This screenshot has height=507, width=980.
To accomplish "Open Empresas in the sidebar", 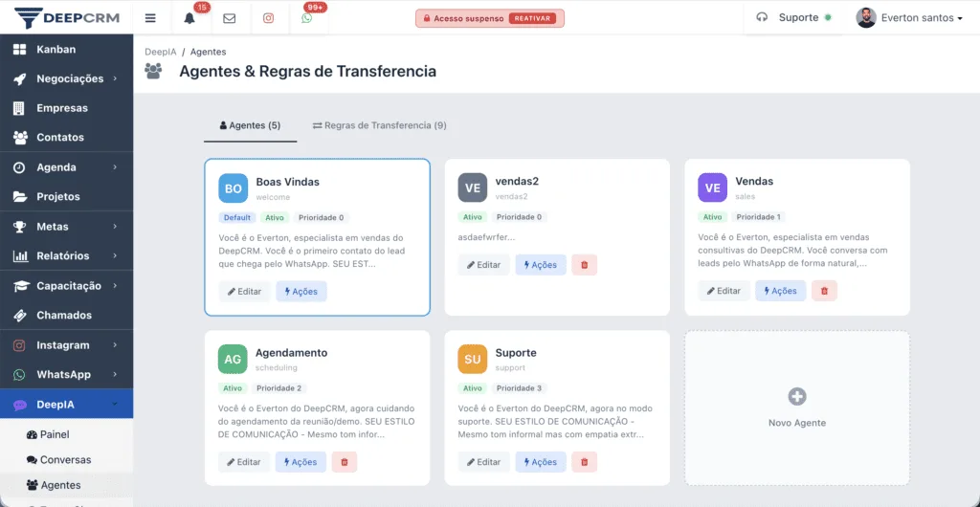I will (x=66, y=108).
